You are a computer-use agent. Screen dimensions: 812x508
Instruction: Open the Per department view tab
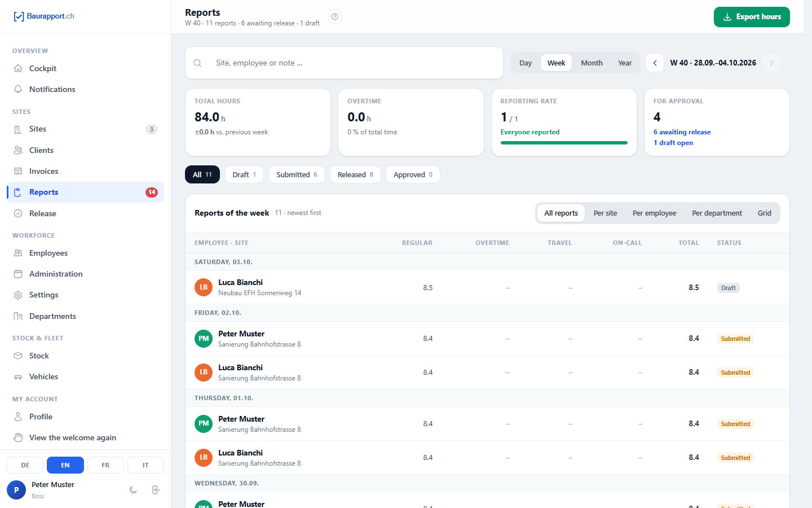point(717,213)
